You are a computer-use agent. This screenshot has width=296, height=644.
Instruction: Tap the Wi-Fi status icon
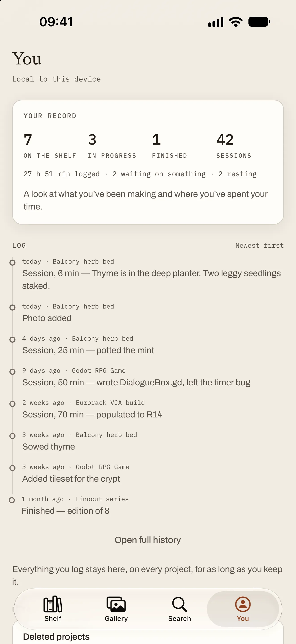click(236, 22)
